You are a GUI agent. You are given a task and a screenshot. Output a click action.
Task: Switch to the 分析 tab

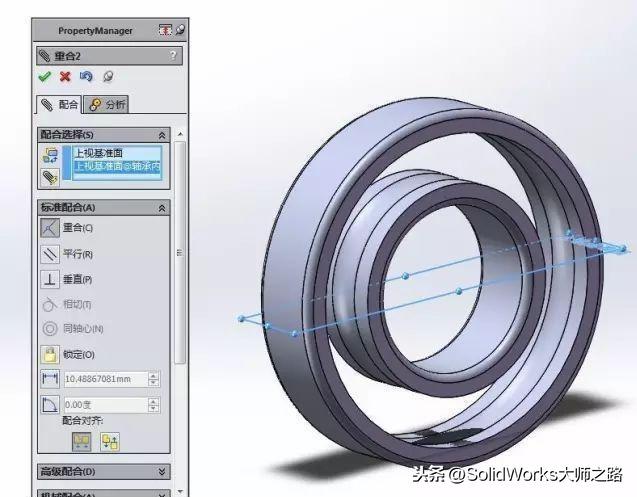tap(107, 105)
